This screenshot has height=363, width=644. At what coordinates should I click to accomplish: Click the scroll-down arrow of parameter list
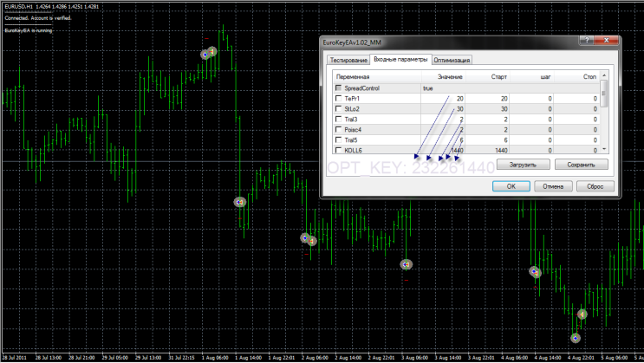pyautogui.click(x=604, y=149)
